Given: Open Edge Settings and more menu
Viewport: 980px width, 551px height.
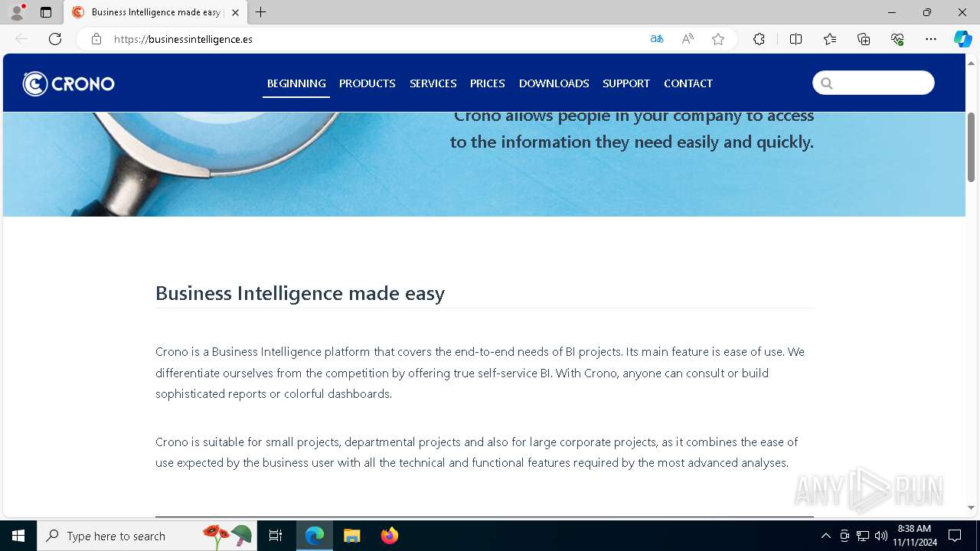Looking at the screenshot, I should pyautogui.click(x=931, y=39).
